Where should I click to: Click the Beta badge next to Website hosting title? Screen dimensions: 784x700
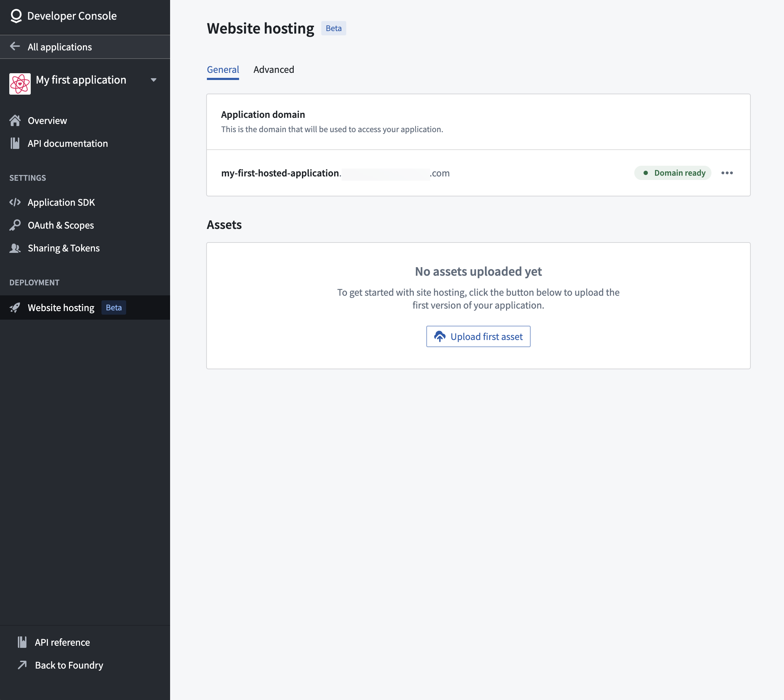click(x=333, y=28)
